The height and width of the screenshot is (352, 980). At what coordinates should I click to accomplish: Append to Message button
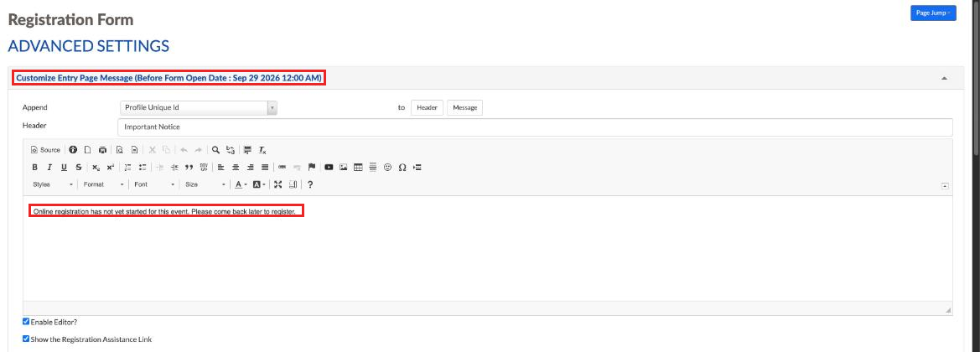[465, 108]
